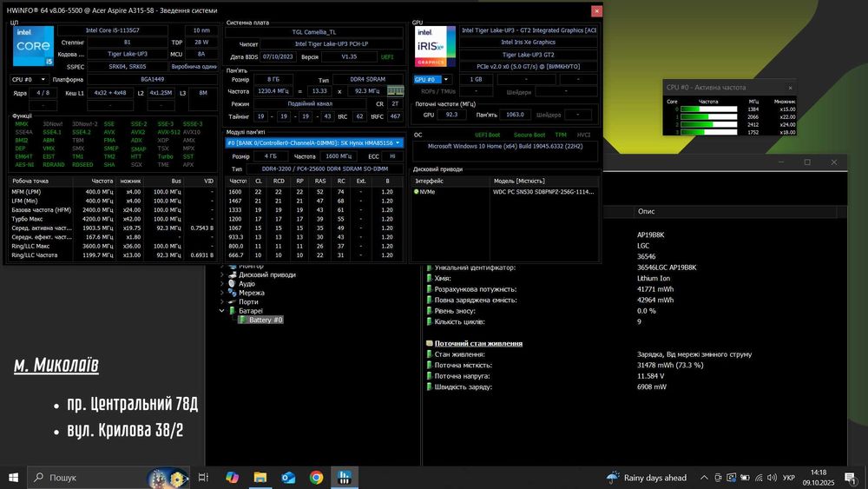
Task: Open HWiNFO from the taskbar
Action: pyautogui.click(x=345, y=477)
